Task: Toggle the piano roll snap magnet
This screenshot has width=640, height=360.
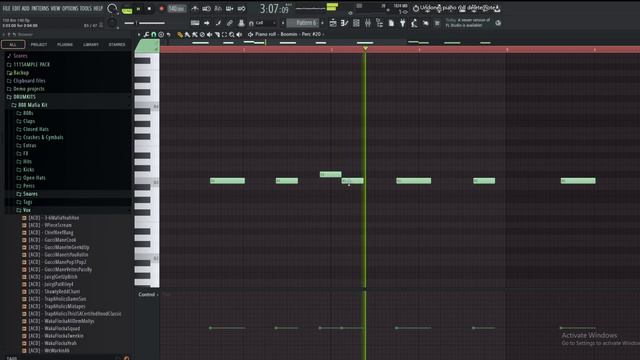Action: coord(154,35)
